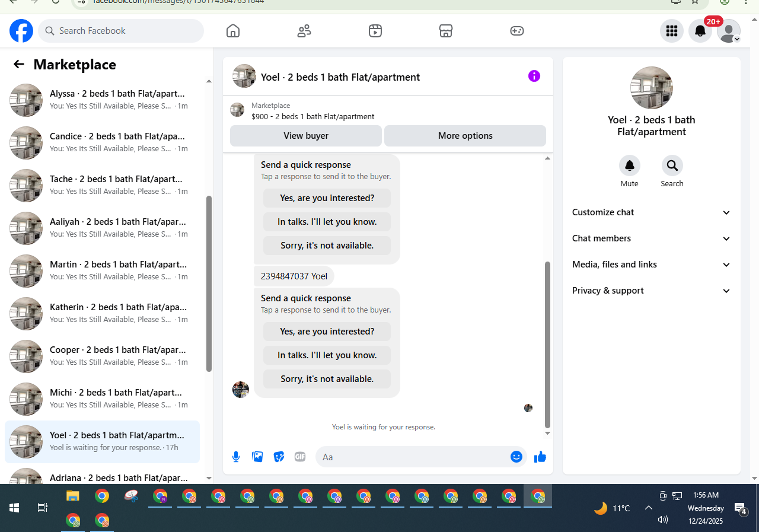Go back with the Marketplace arrow
Screen dimensions: 759x532
click(x=19, y=65)
